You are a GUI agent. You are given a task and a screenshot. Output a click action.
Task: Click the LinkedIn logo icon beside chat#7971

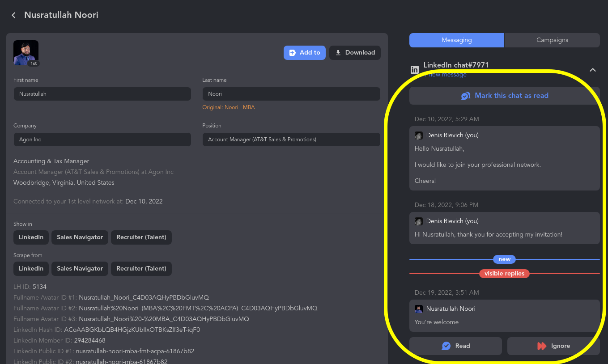[x=415, y=70]
